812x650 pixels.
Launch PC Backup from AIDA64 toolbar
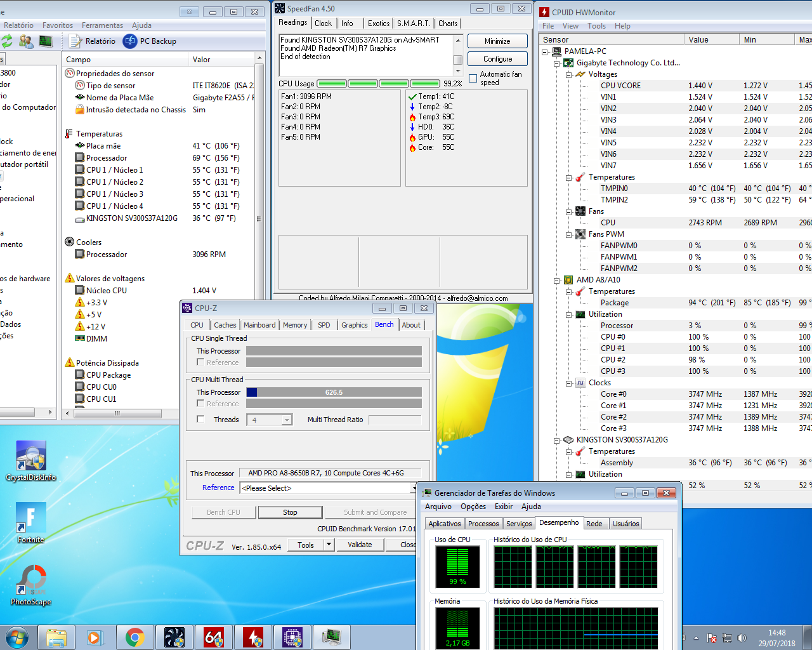pos(150,41)
